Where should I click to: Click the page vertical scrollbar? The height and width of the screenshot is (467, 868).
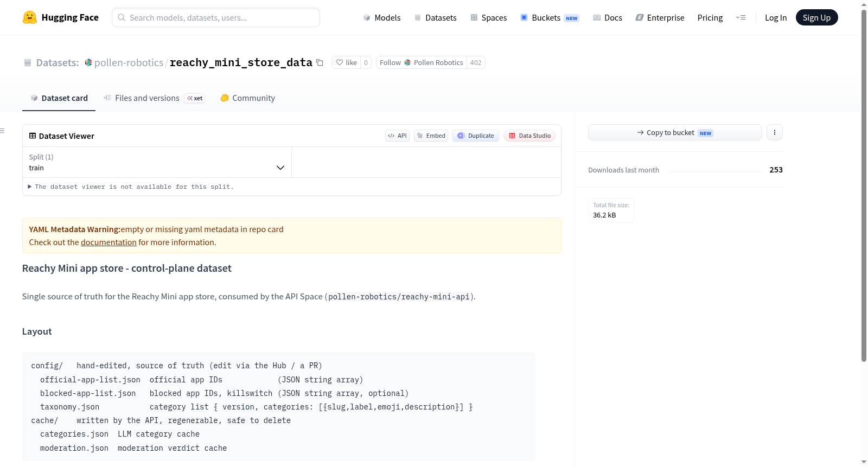(864, 184)
